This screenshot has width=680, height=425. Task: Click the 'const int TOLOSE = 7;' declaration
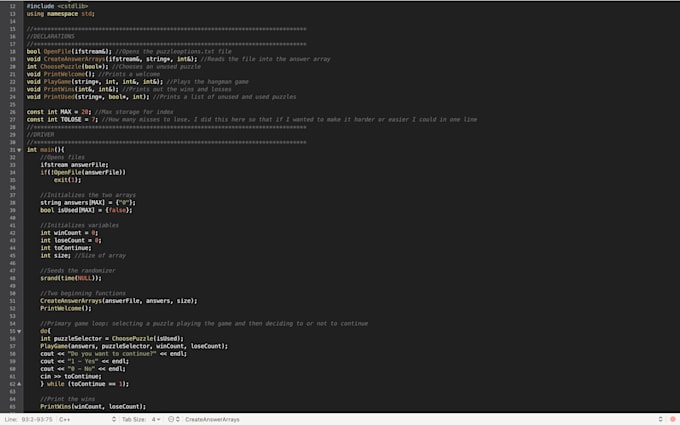pos(62,120)
